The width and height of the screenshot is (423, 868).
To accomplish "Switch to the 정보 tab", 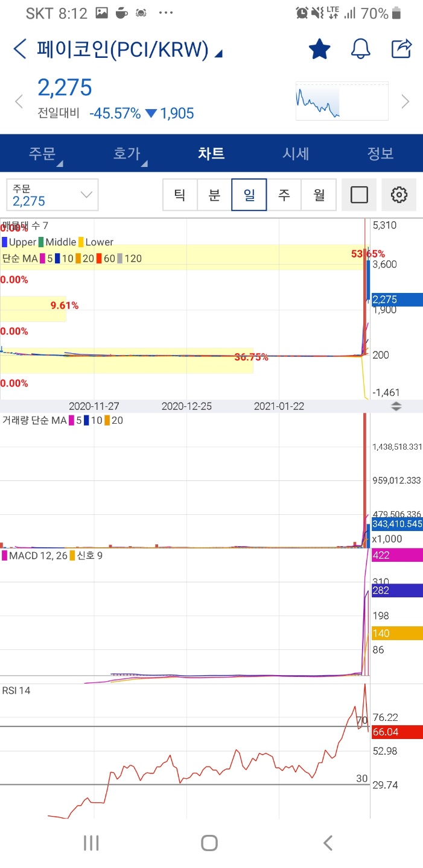I will [380, 154].
